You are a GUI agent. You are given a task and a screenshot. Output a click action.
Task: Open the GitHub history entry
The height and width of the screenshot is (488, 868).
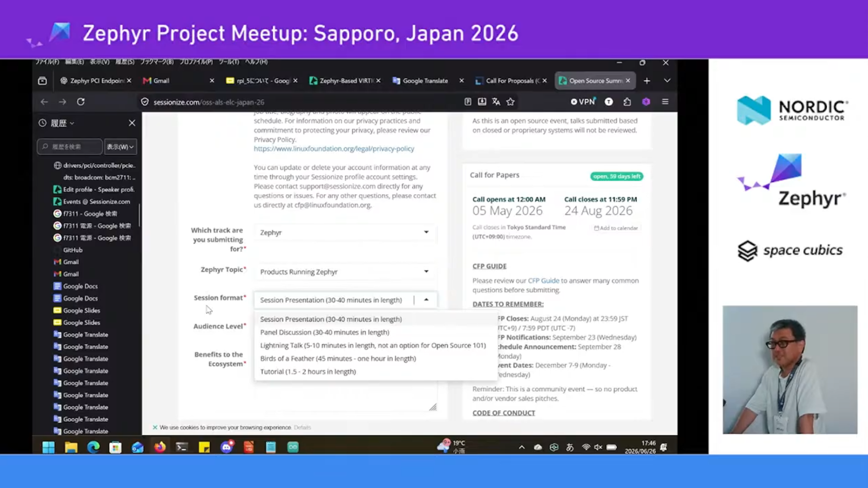pos(73,250)
